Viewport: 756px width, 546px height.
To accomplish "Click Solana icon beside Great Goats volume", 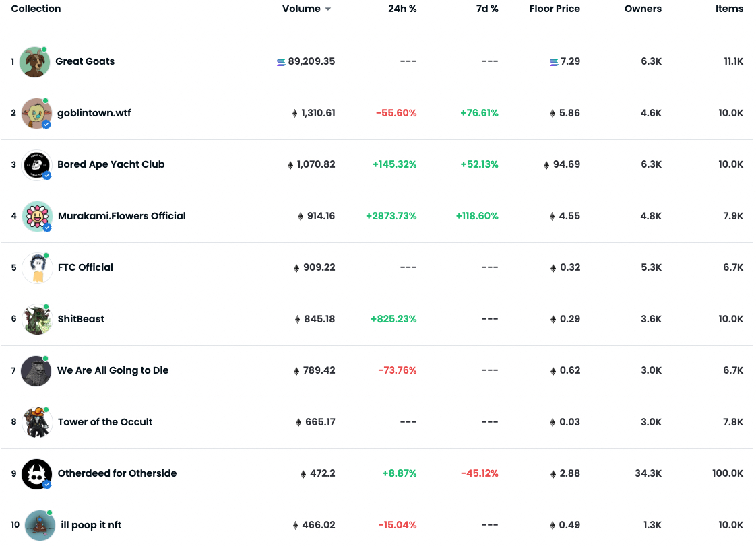I will point(281,62).
